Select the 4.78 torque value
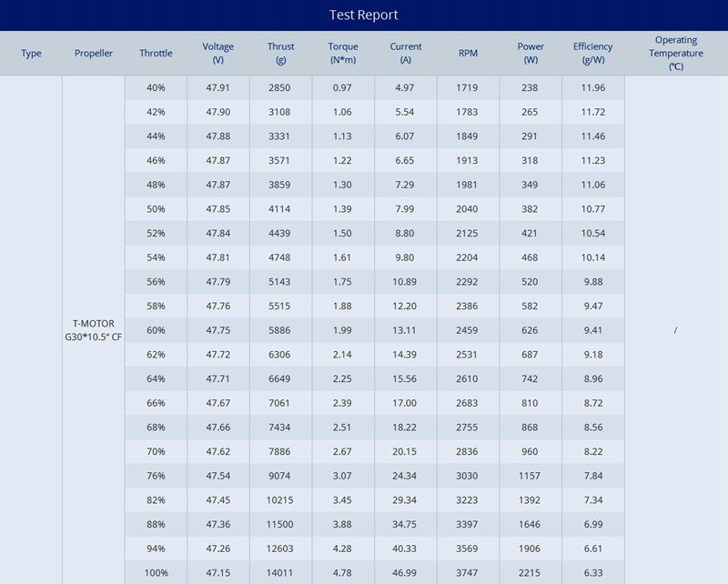Screen dimensions: 728x584 point(343,573)
